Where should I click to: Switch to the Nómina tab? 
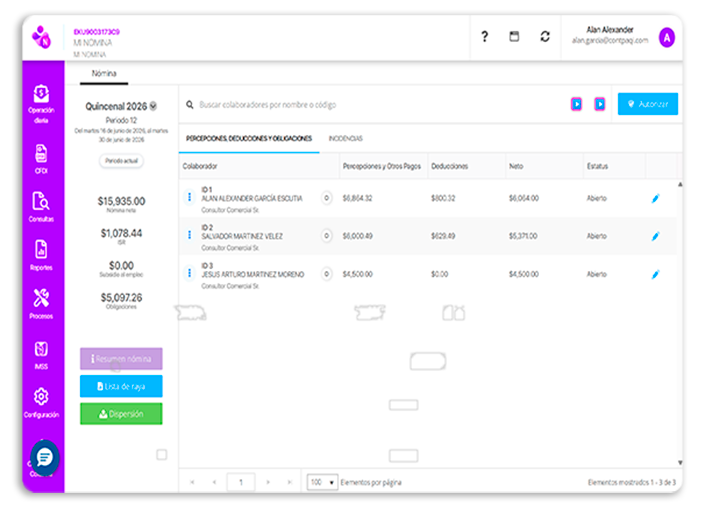pos(104,73)
